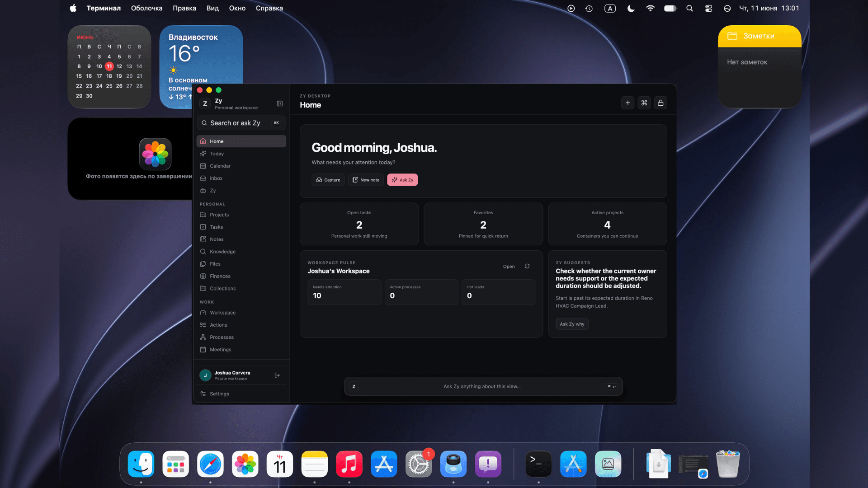The image size is (868, 488).
Task: Open Meetings in Work section
Action: (x=241, y=349)
